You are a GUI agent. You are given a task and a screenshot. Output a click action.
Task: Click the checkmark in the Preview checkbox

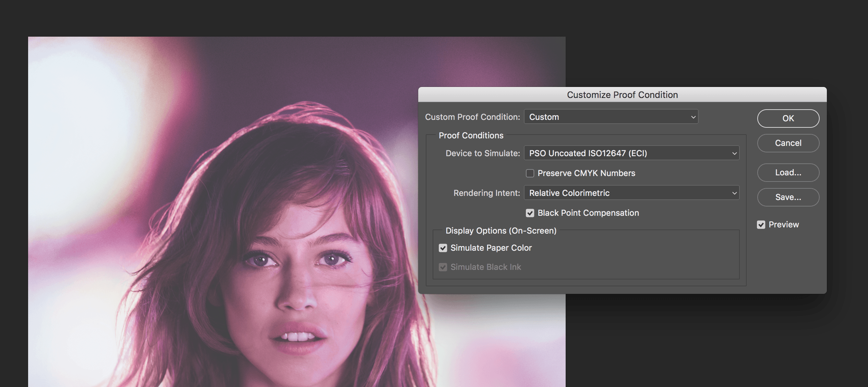click(761, 224)
